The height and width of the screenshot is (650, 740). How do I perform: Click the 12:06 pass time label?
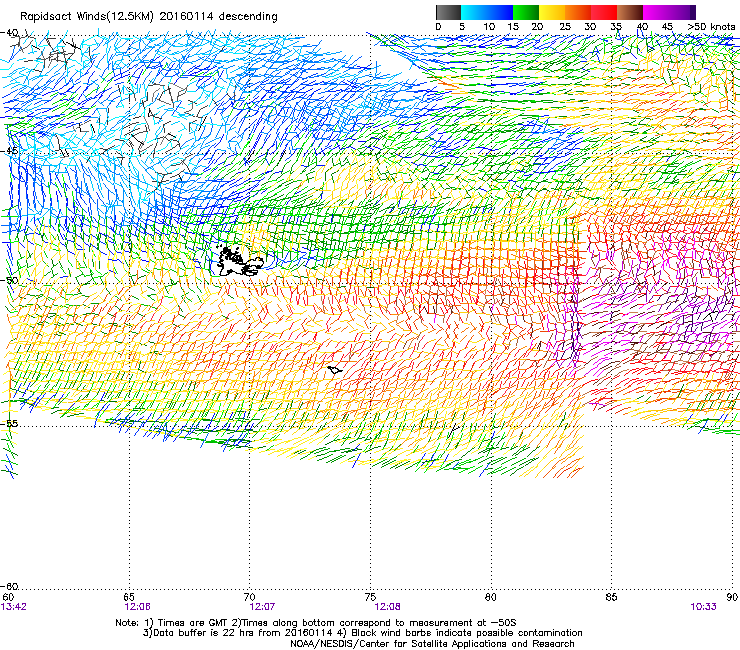[137, 607]
